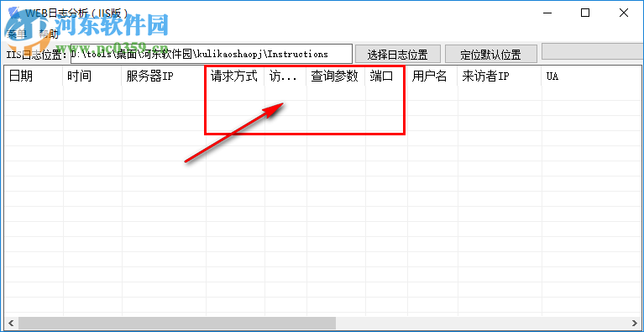
Task: Click the 查询参数 column header
Action: pos(336,76)
